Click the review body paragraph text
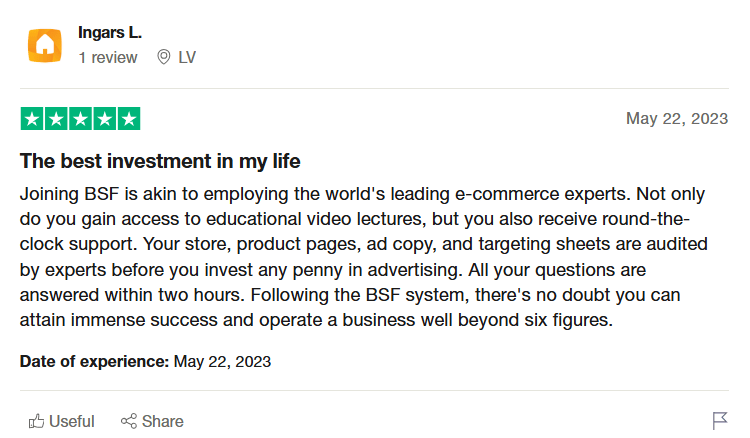Image resolution: width=750 pixels, height=438 pixels. click(x=364, y=257)
